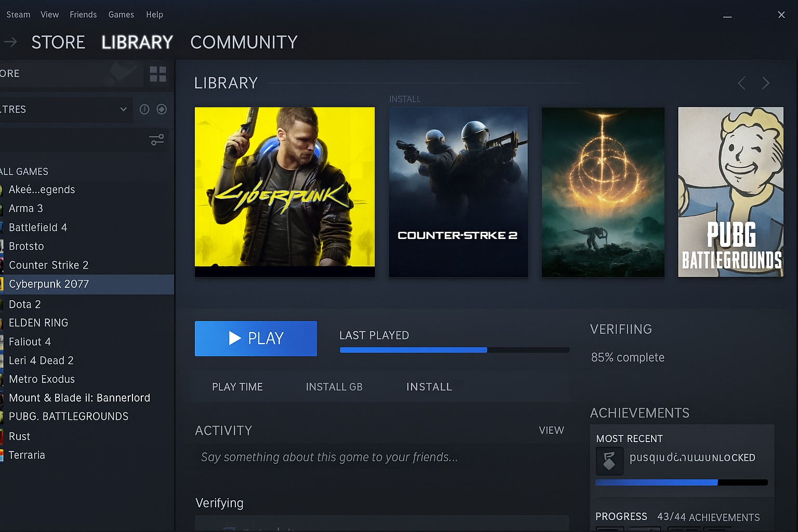Expand the sidebar category dropdown chevron
The width and height of the screenshot is (798, 532).
[123, 109]
